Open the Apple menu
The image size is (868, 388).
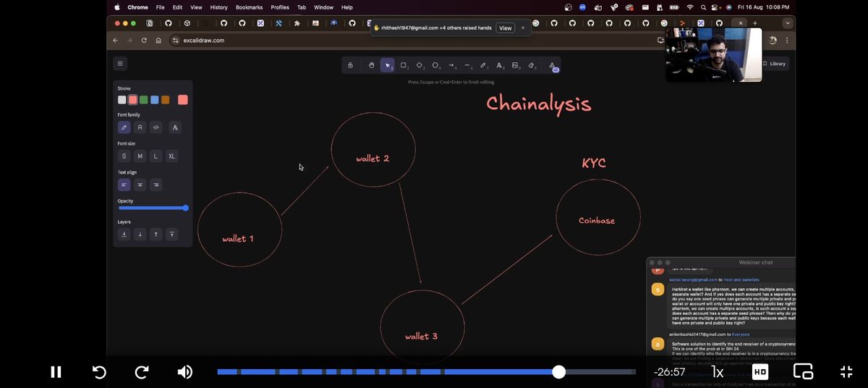click(x=117, y=7)
